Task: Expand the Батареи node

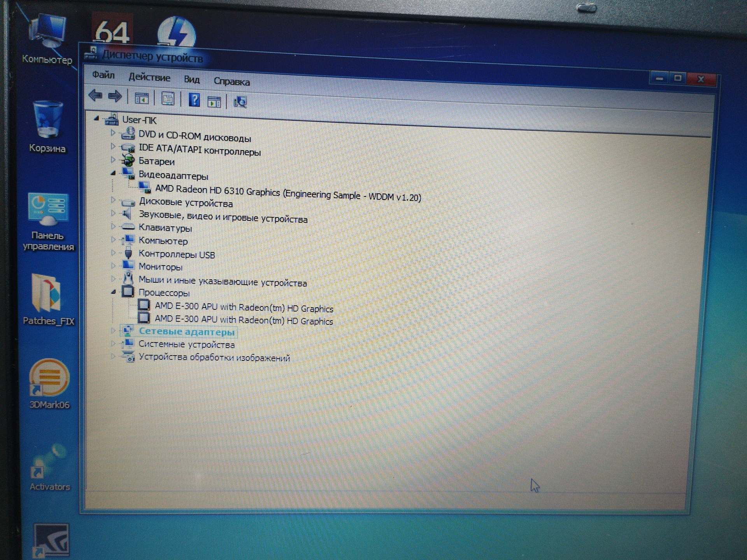Action: (113, 159)
